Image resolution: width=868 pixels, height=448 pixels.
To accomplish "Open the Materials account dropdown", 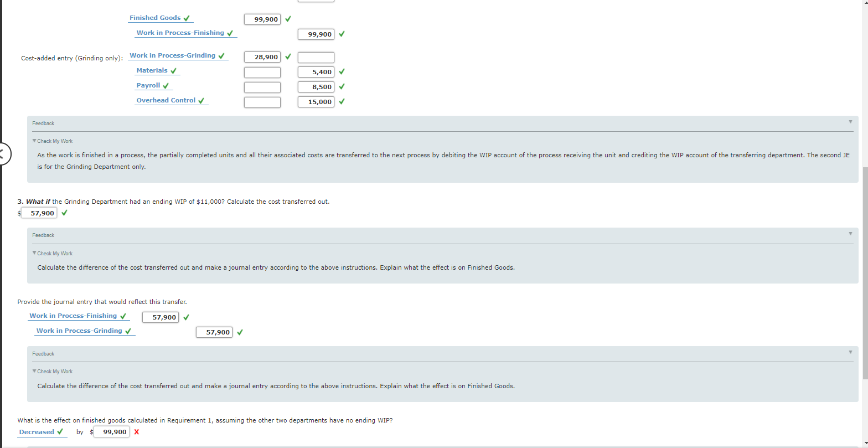I will click(158, 71).
